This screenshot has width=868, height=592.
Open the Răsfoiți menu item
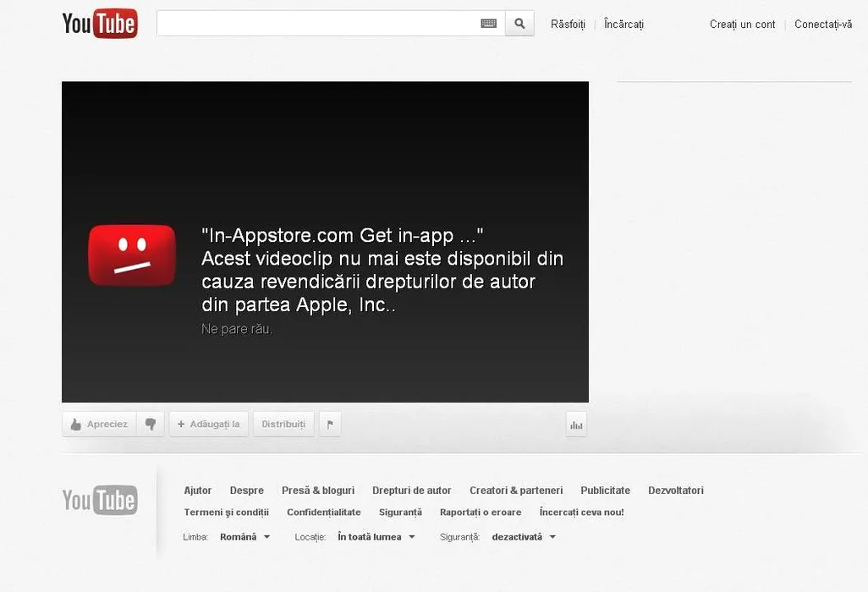click(x=568, y=25)
